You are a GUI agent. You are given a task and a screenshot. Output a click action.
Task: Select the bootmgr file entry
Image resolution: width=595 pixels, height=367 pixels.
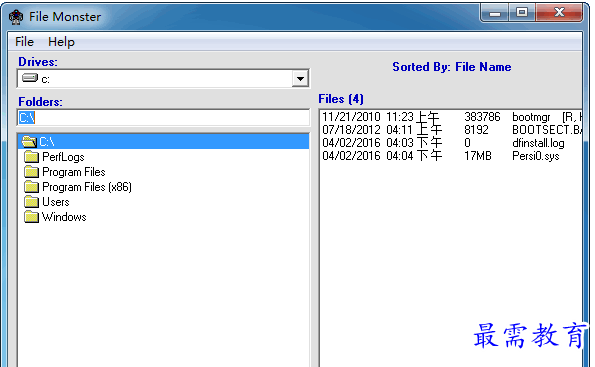click(452, 117)
